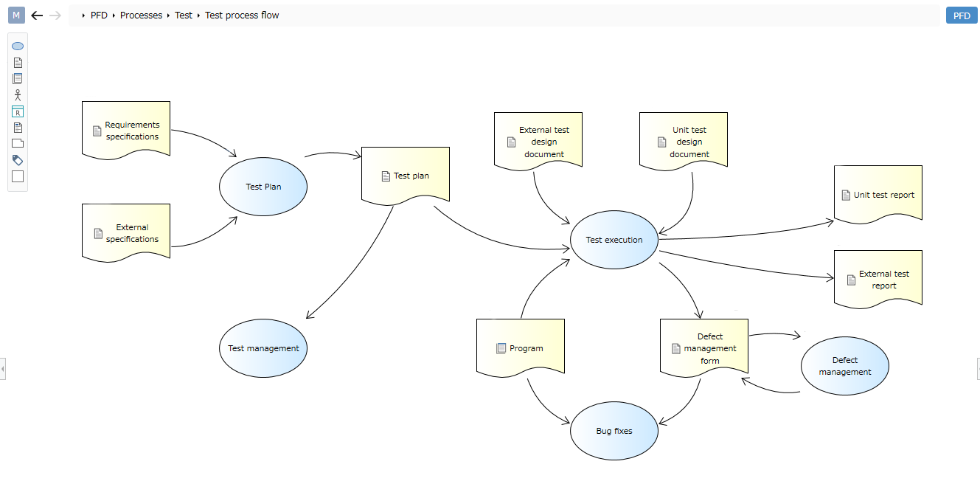This screenshot has width=980, height=498.
Task: Go back with the left arrow
Action: point(37,15)
